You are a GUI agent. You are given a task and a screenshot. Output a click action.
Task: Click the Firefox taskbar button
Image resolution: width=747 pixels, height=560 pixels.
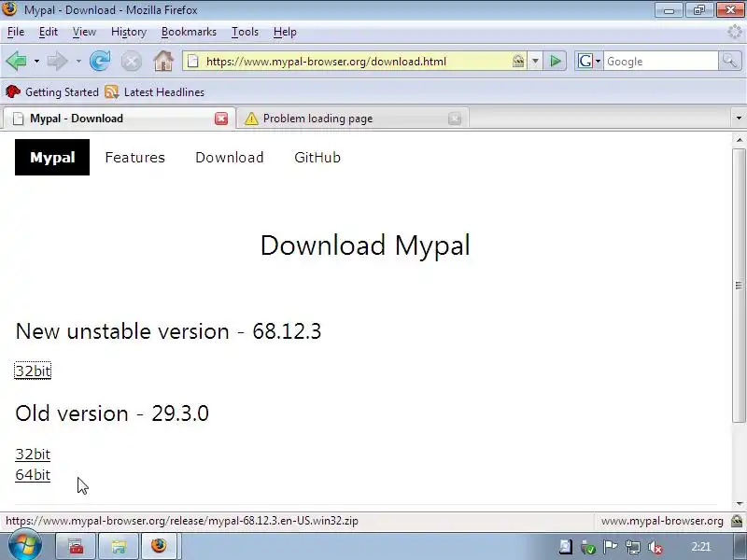[160, 546]
